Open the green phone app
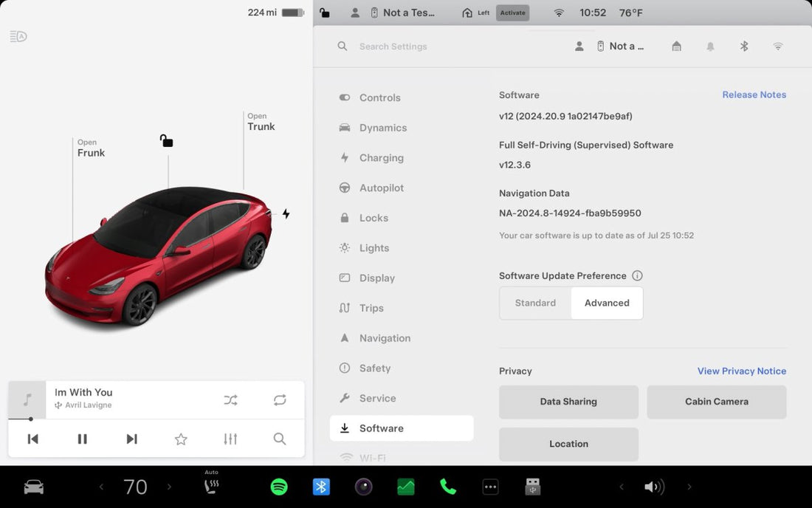Viewport: 812px width, 508px height. [447, 487]
